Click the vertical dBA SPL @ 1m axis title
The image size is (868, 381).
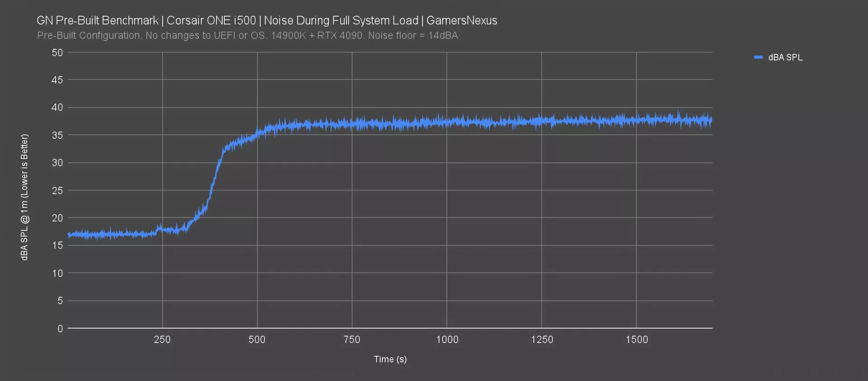(x=24, y=197)
